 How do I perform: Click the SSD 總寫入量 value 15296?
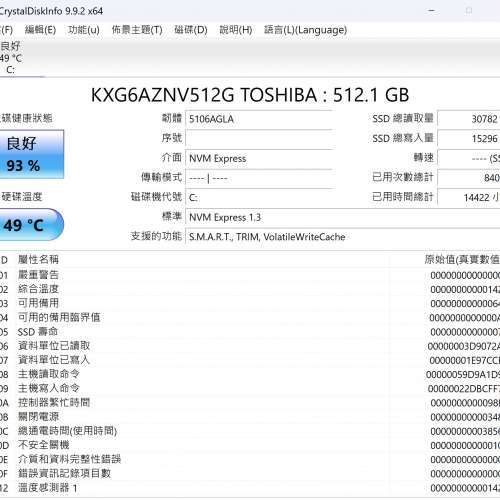pyautogui.click(x=469, y=138)
